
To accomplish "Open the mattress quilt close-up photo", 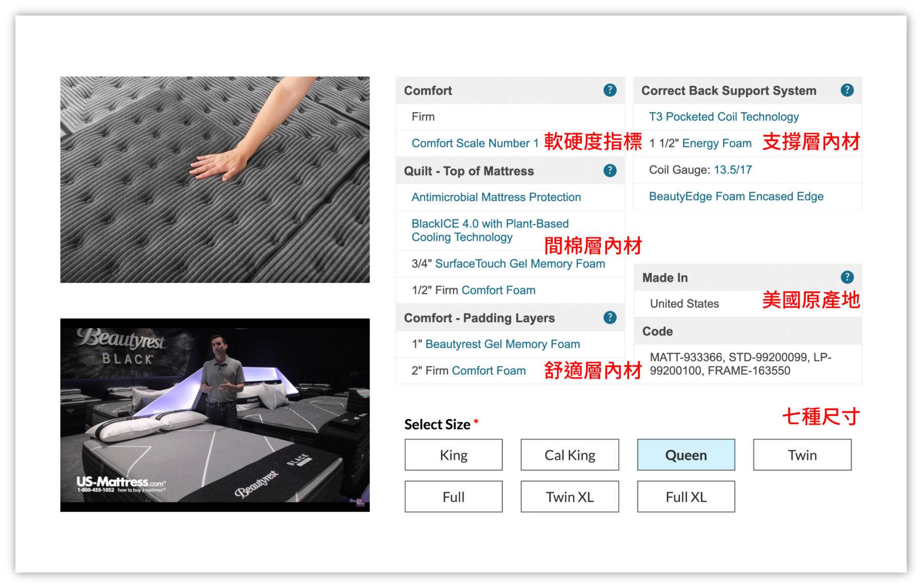I will tap(215, 180).
